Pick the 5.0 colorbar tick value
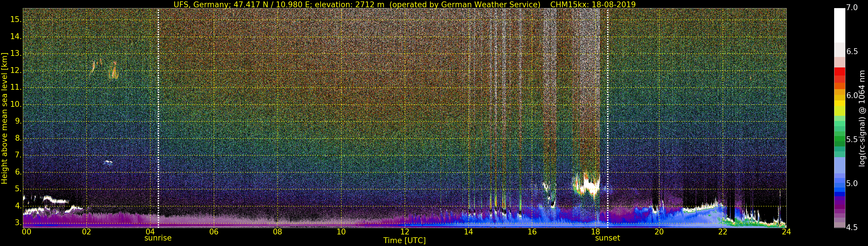Image resolution: width=868 pixels, height=246 pixels. [x=852, y=184]
